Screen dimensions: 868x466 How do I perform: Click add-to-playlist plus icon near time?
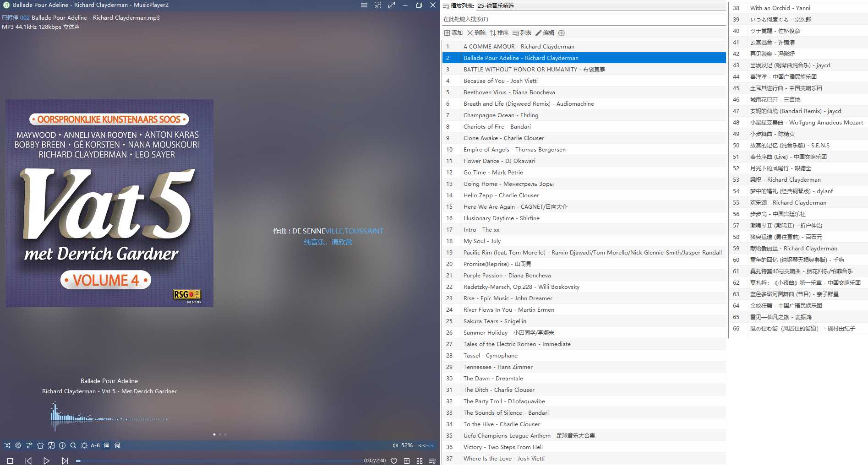[x=407, y=461]
